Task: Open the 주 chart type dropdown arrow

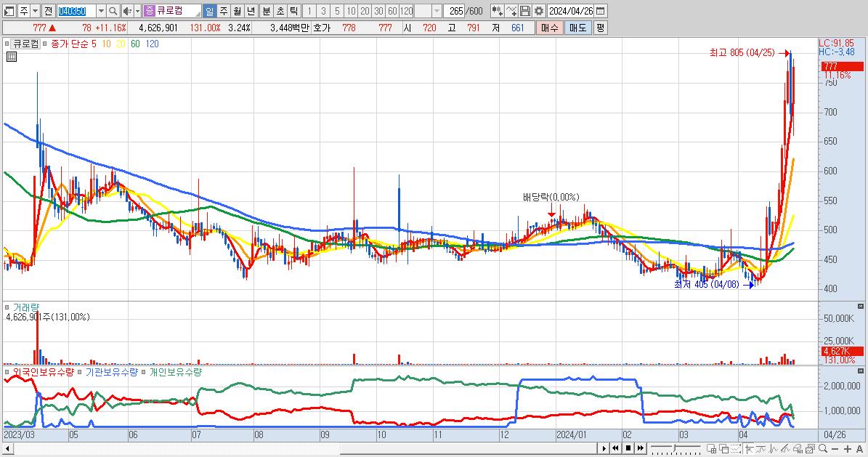Action: tap(36, 11)
